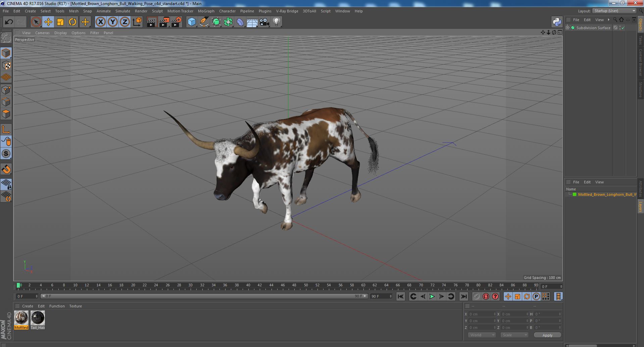Open the Layers side tab
This screenshot has width=644, height=347.
click(640, 207)
